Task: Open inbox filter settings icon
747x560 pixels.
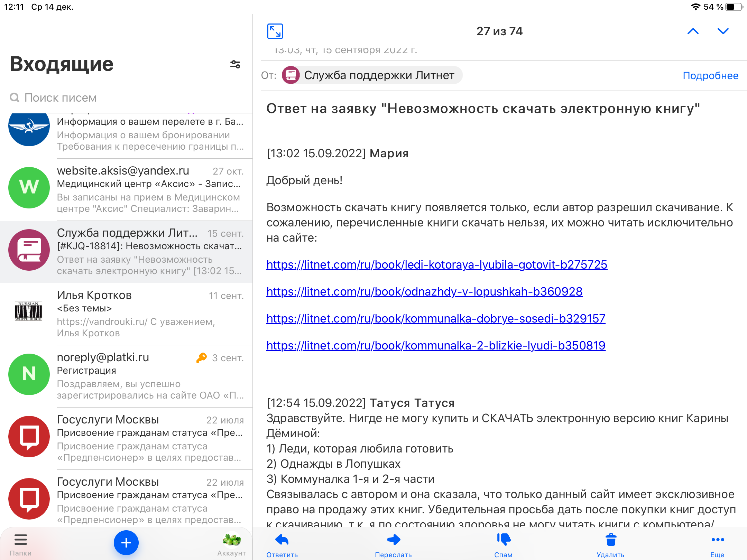Action: (235, 64)
